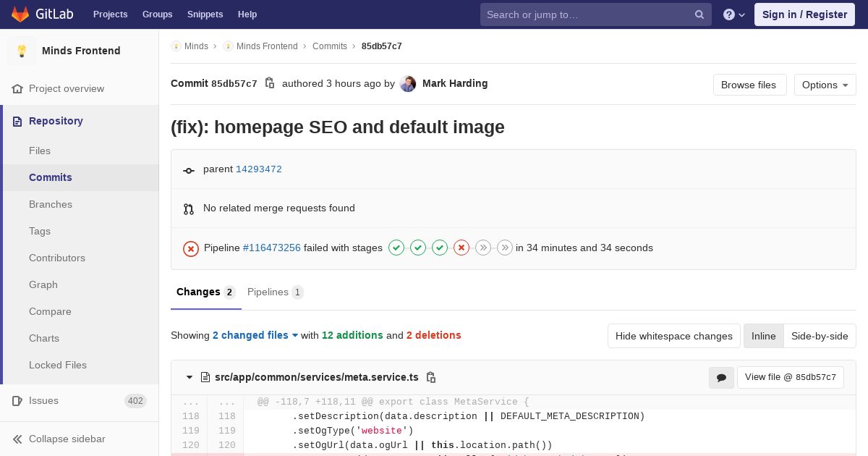Image resolution: width=868 pixels, height=456 pixels.
Task: Click the search magnifier icon
Action: point(699,14)
